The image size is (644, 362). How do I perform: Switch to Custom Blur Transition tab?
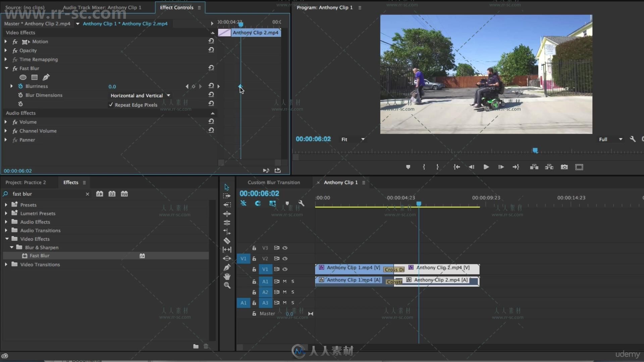coord(274,183)
